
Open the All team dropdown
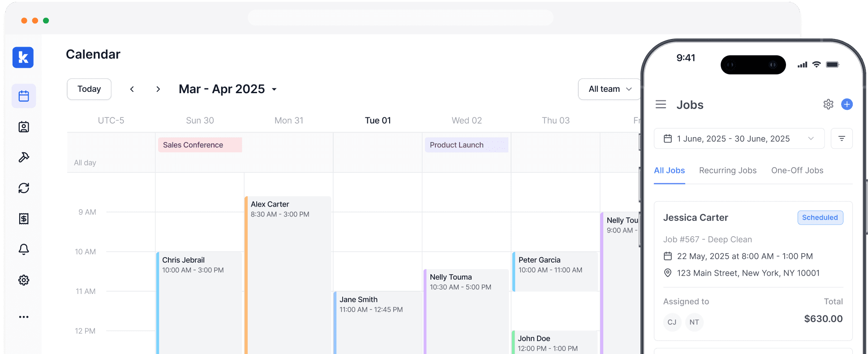[610, 89]
